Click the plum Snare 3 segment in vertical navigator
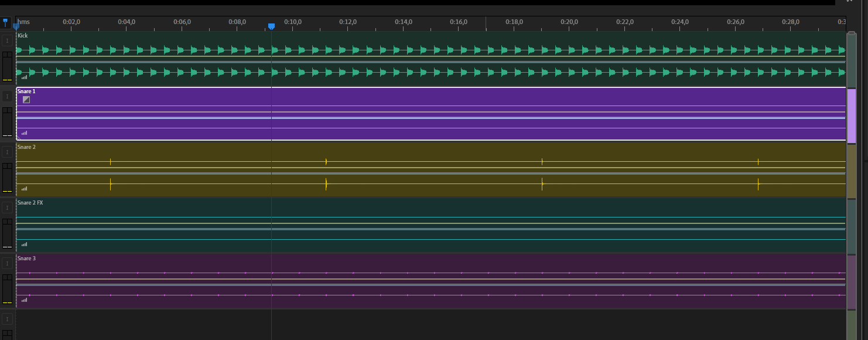Image resolution: width=868 pixels, height=340 pixels. click(x=852, y=283)
